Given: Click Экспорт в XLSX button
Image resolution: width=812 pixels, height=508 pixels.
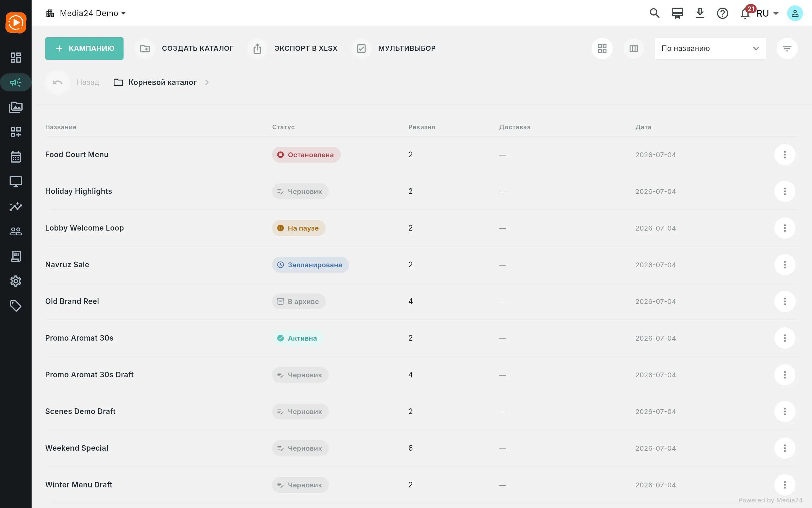Looking at the screenshot, I should coord(293,48).
